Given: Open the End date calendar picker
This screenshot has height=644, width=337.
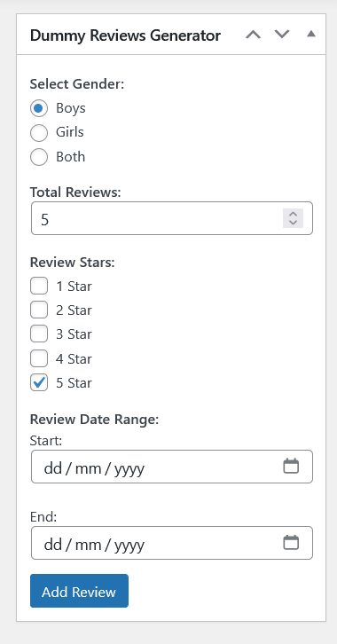Looking at the screenshot, I should [x=291, y=543].
